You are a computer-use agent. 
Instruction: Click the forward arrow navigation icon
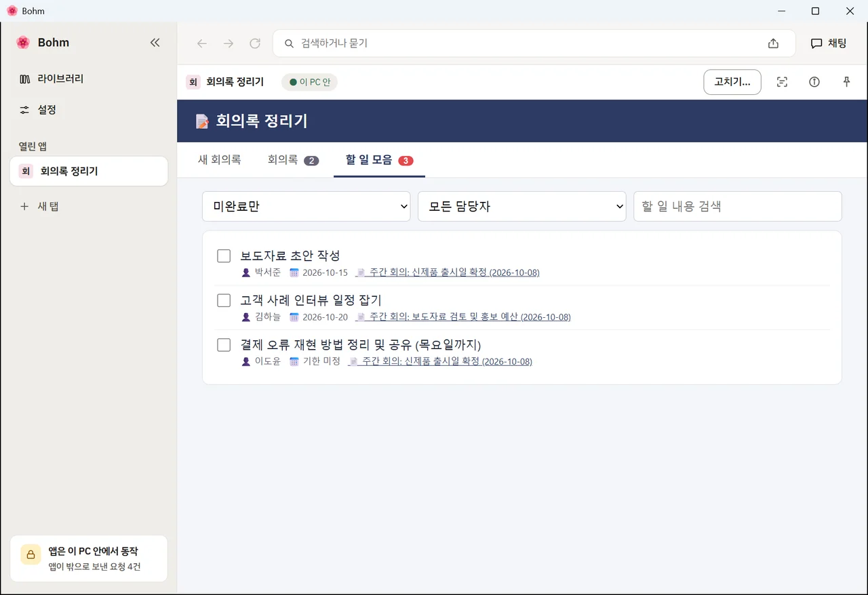click(x=229, y=43)
